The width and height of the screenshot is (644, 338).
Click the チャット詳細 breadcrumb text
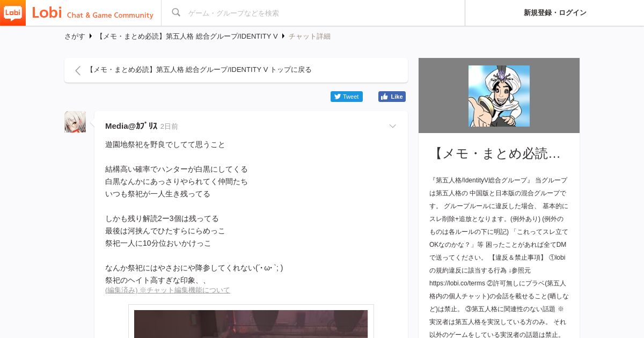point(310,36)
